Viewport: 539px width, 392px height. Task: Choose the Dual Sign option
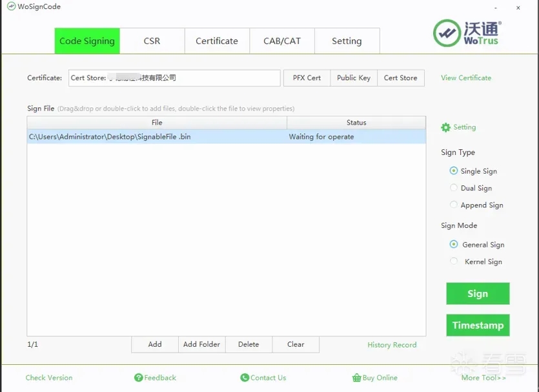pos(454,188)
